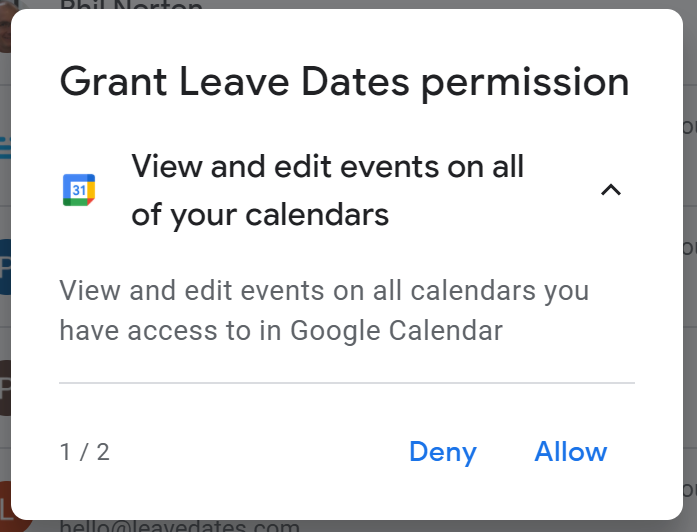Click the dark blue avatar at the left edge

coord(5,267)
